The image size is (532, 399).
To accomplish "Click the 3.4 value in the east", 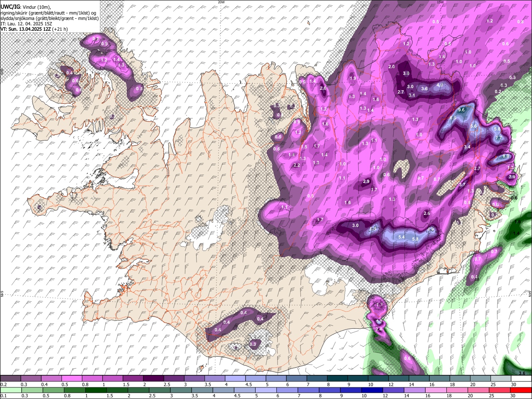I will coord(467,147).
